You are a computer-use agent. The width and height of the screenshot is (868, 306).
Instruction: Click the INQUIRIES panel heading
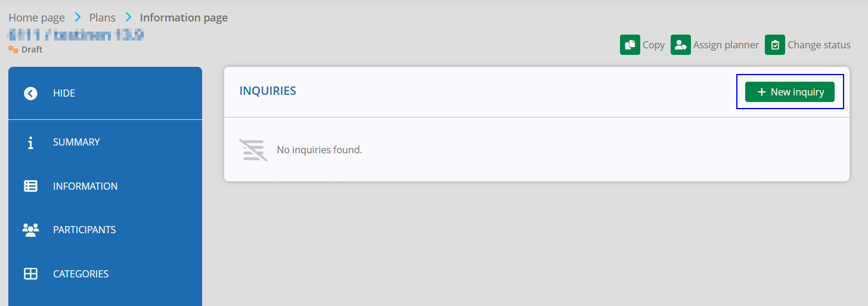coord(268,91)
